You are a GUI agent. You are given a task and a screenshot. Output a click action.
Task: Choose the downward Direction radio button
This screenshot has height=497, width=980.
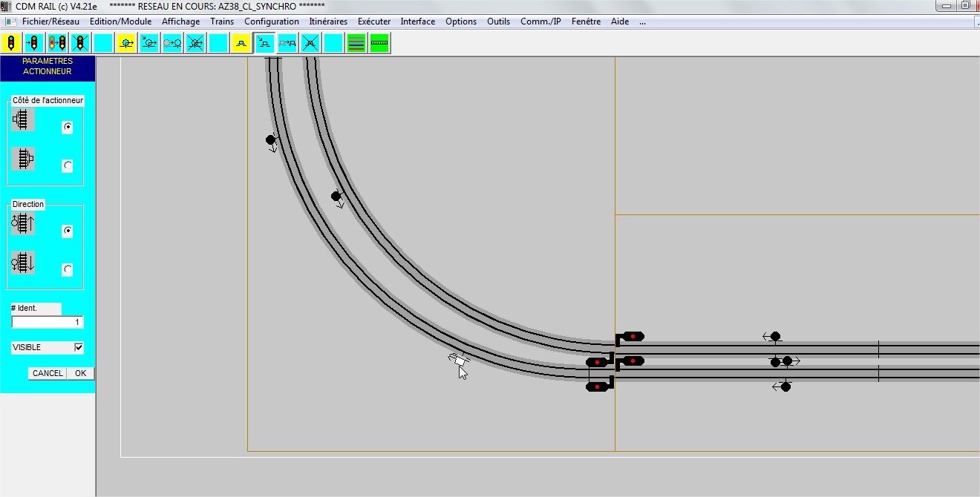68,269
